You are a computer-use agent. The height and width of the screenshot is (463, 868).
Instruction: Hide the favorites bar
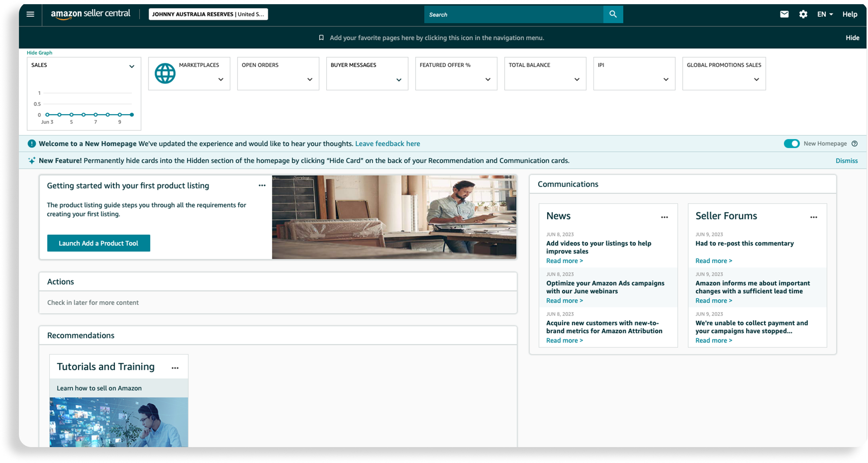(852, 38)
